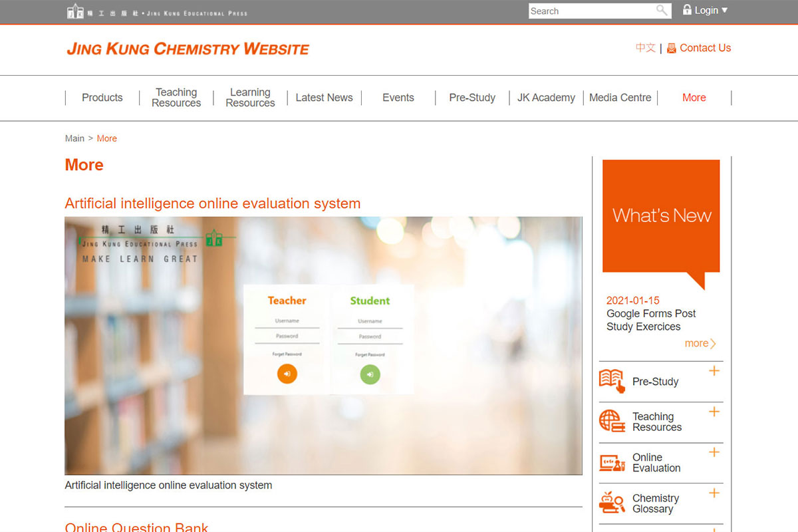The width and height of the screenshot is (798, 532).
Task: Open the Pre-Study book icon in sidebar
Action: [612, 381]
